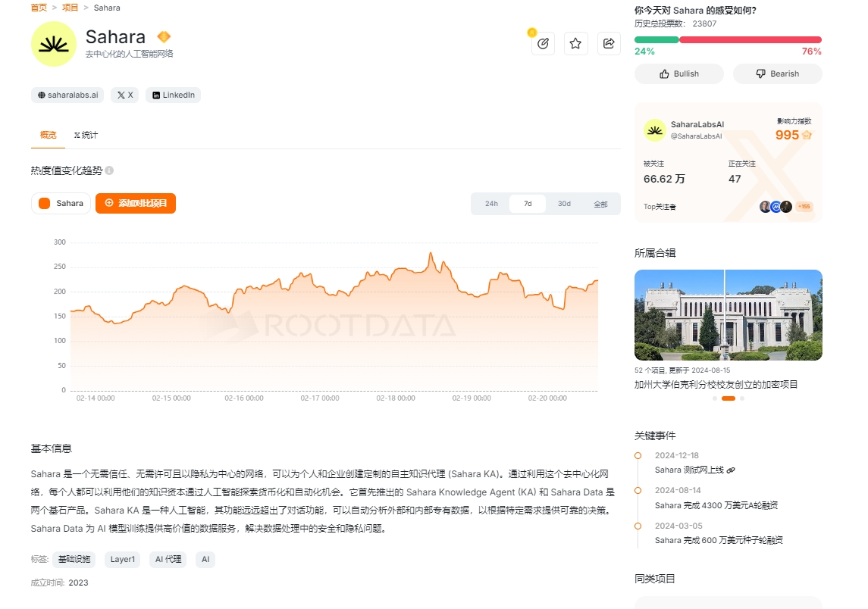Open the edit/submit info icon

pyautogui.click(x=543, y=44)
